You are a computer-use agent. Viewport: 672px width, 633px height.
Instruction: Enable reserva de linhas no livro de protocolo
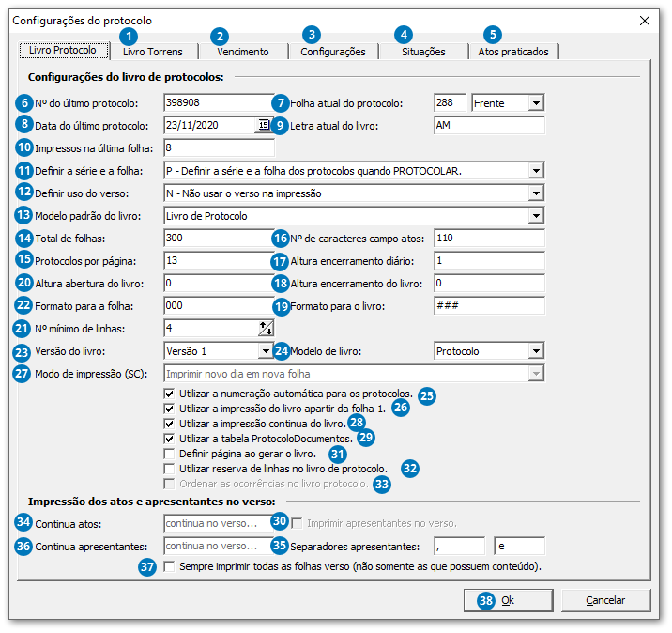(169, 469)
